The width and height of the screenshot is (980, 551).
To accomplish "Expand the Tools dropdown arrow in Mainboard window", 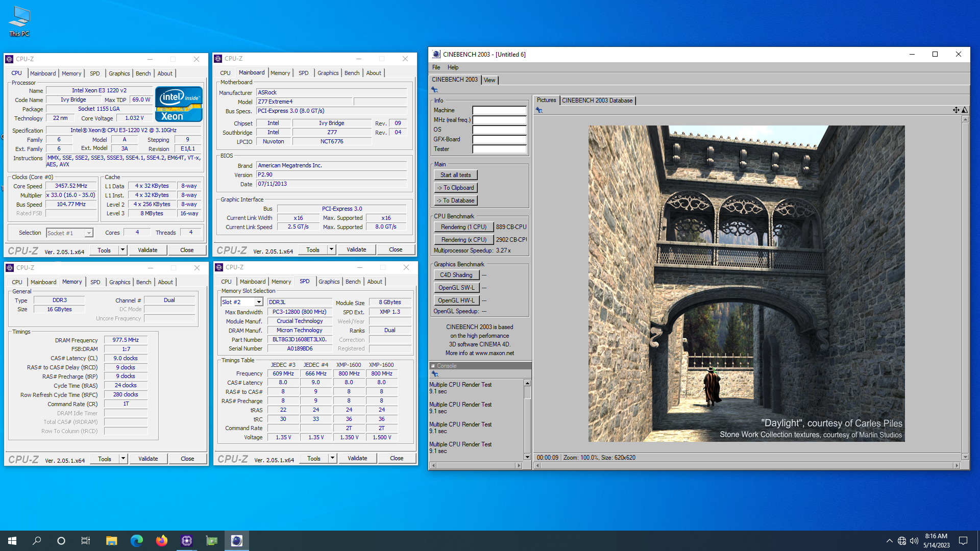I will click(331, 249).
